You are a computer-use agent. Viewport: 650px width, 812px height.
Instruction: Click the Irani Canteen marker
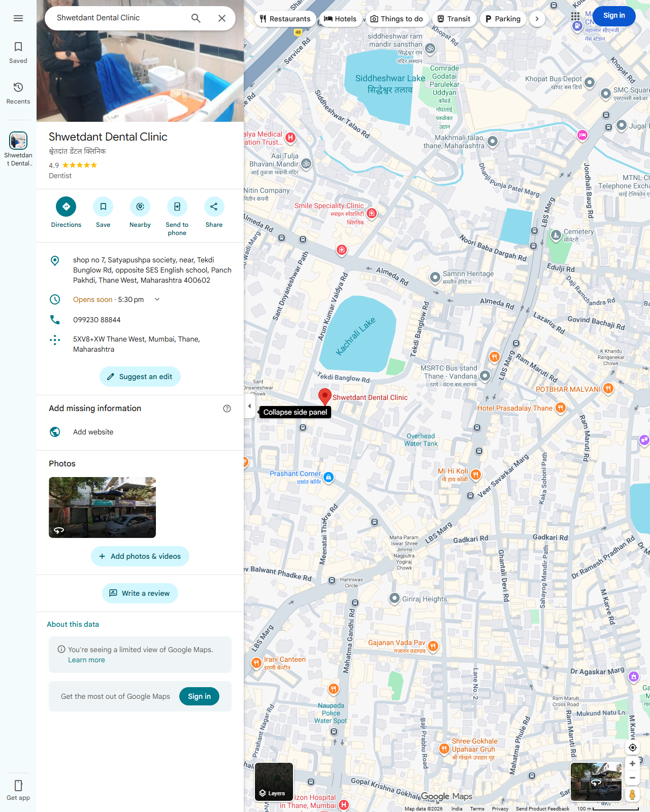256,663
